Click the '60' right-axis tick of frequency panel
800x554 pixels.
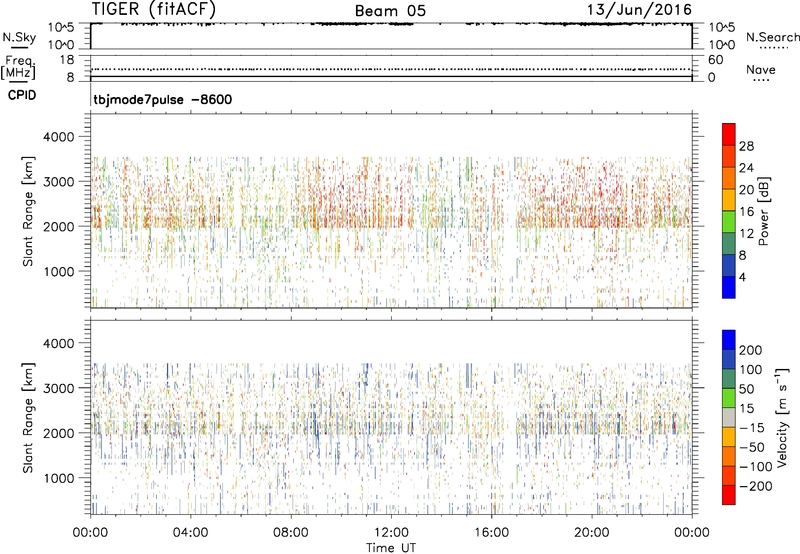click(x=715, y=60)
